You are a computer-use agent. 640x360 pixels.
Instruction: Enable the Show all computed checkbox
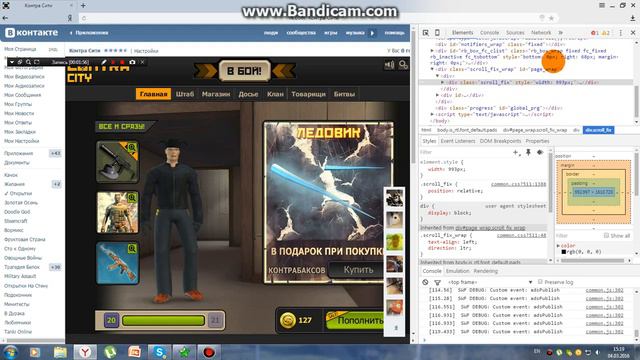point(606,236)
